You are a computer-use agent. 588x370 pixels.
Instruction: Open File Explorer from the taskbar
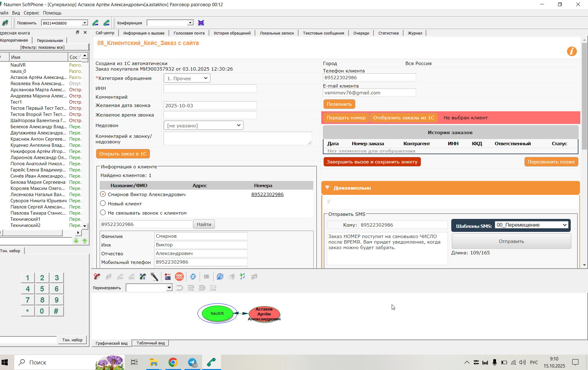[x=153, y=362]
